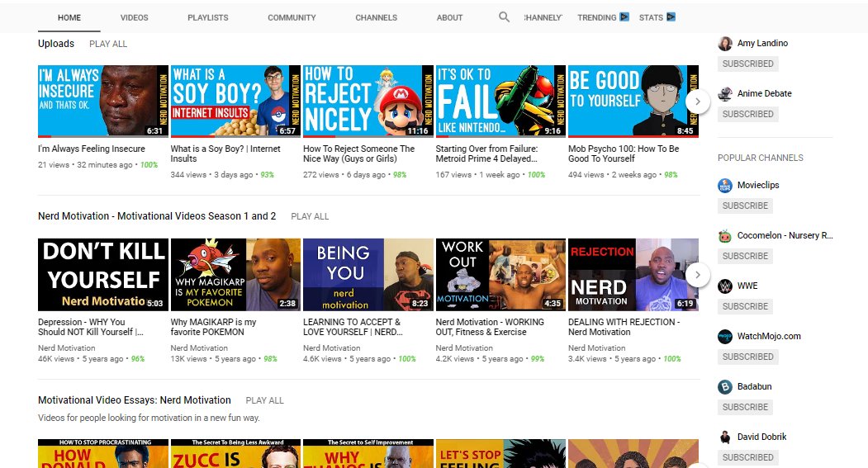Open Don't Kill Yourself video thumbnail
The image size is (868, 468).
[x=103, y=275]
